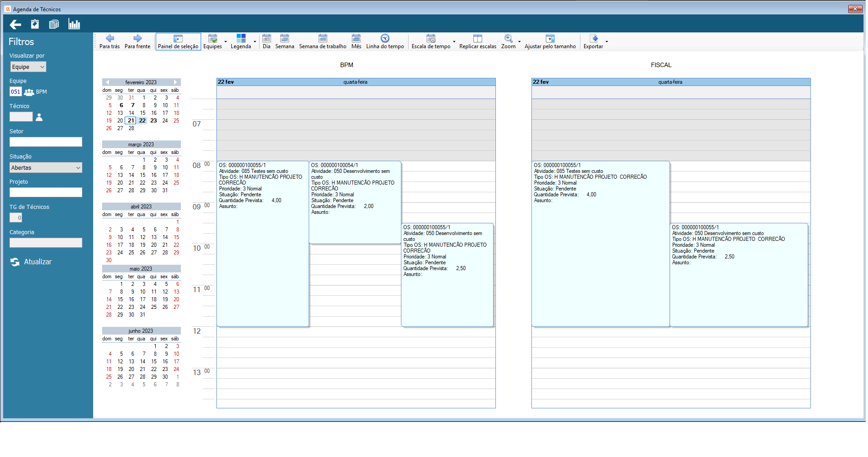Open the Visualizar por Equipe dropdown

point(28,67)
